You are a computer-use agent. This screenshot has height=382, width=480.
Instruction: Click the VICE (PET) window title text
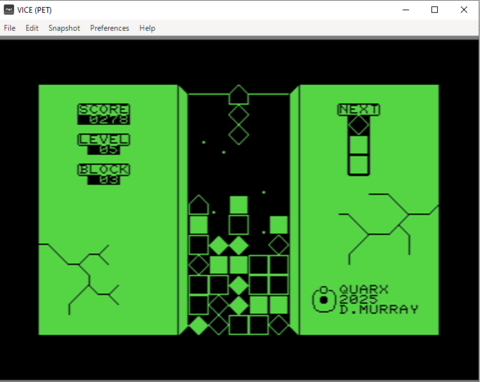pyautogui.click(x=34, y=10)
